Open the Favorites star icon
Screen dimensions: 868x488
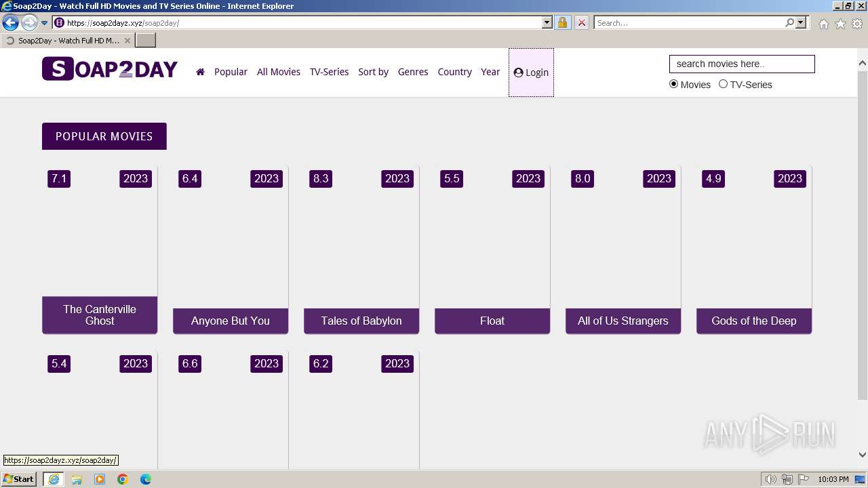point(840,24)
